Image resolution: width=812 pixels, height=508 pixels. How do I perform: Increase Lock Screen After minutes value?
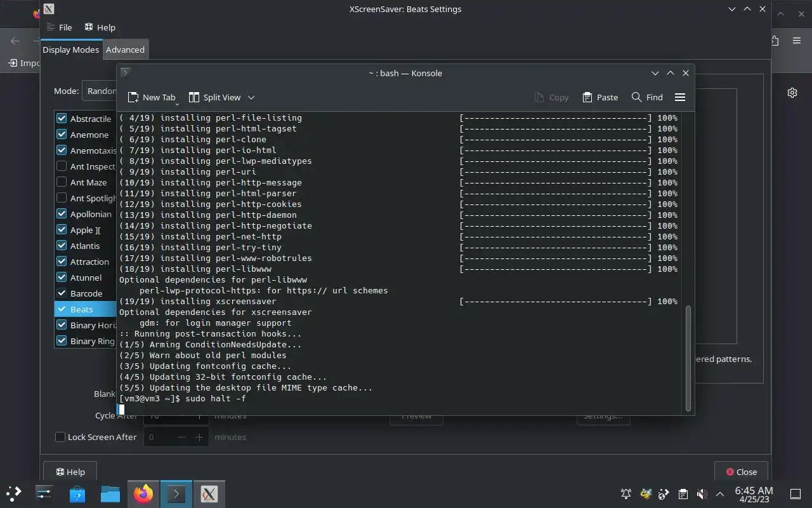click(x=199, y=437)
